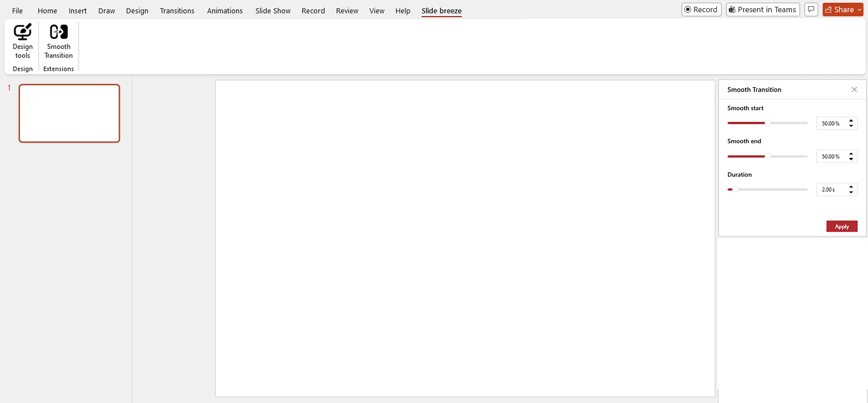Click Present in Teams button
The height and width of the screenshot is (403, 868).
pos(763,10)
